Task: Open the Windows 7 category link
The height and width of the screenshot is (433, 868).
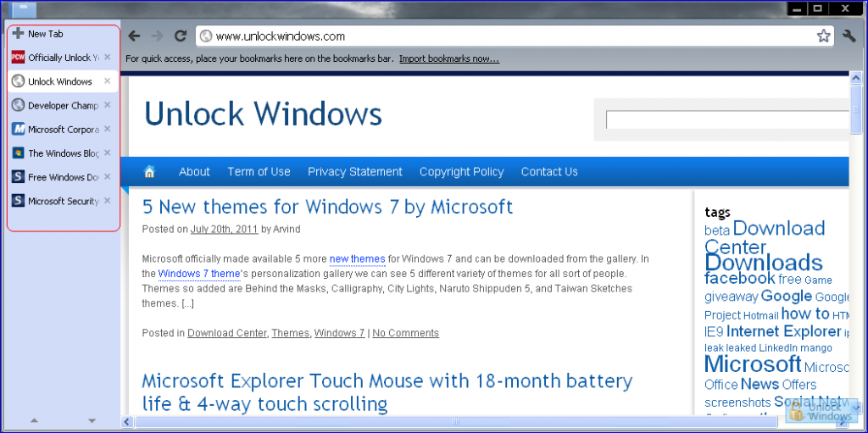Action: pos(339,333)
